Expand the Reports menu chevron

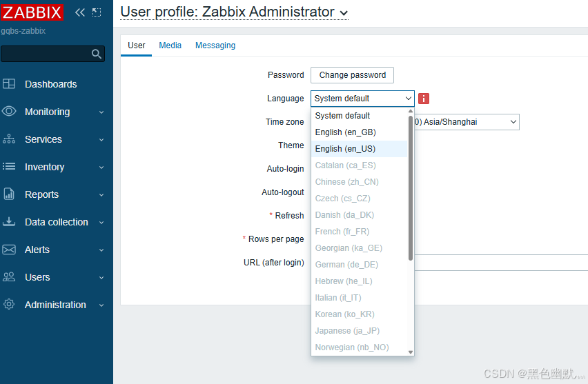coord(101,195)
